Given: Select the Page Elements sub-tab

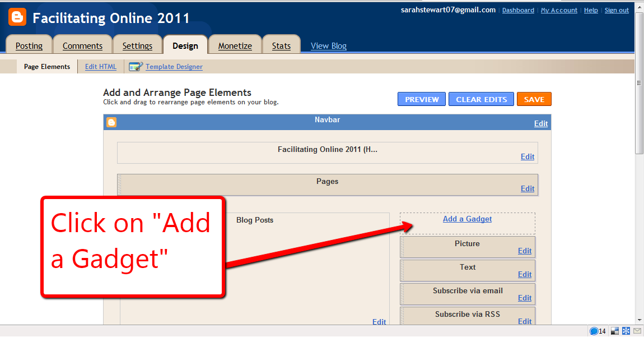Looking at the screenshot, I should [x=47, y=67].
